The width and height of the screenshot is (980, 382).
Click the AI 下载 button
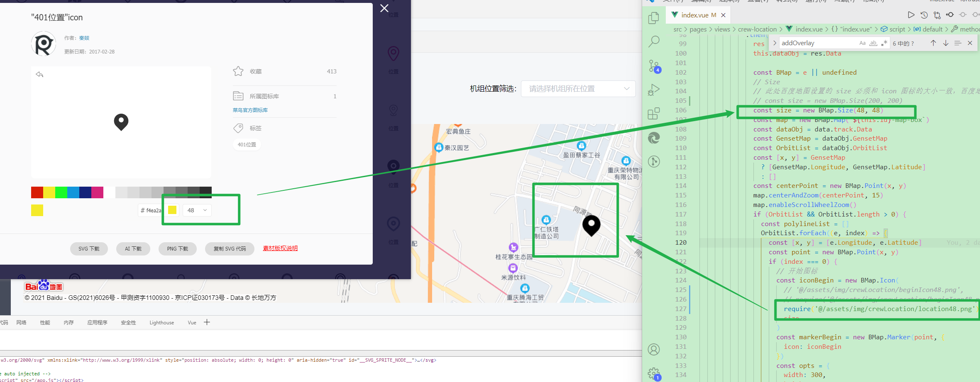(133, 249)
